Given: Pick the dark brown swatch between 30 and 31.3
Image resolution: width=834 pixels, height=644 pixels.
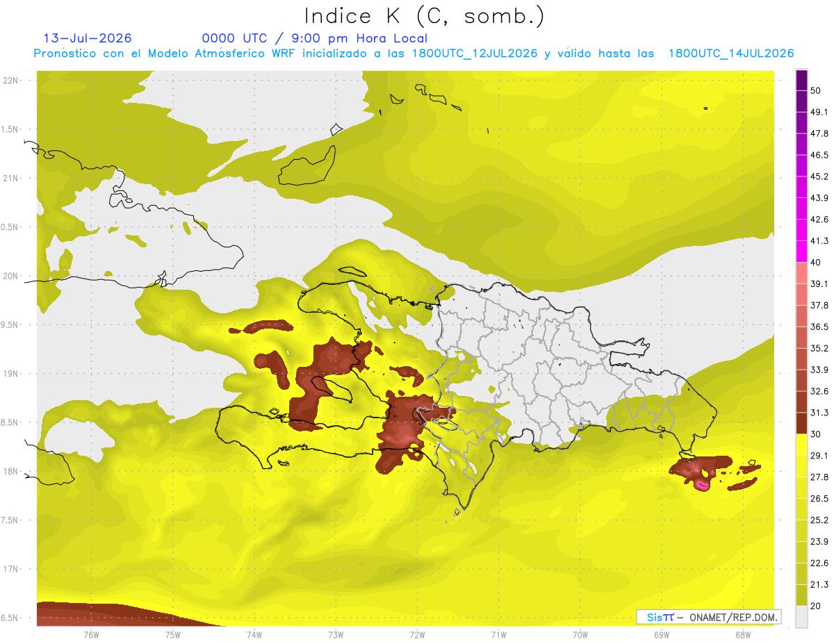Looking at the screenshot, I should (x=801, y=423).
